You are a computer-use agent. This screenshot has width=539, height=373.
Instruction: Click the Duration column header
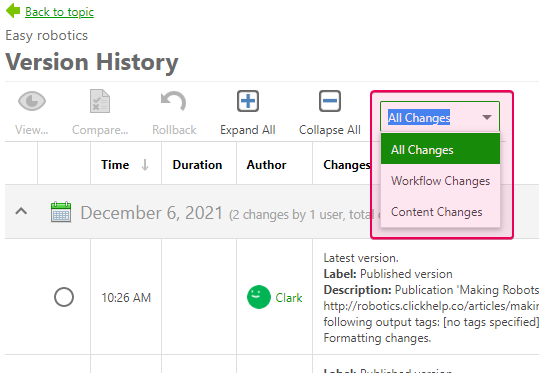tap(199, 164)
